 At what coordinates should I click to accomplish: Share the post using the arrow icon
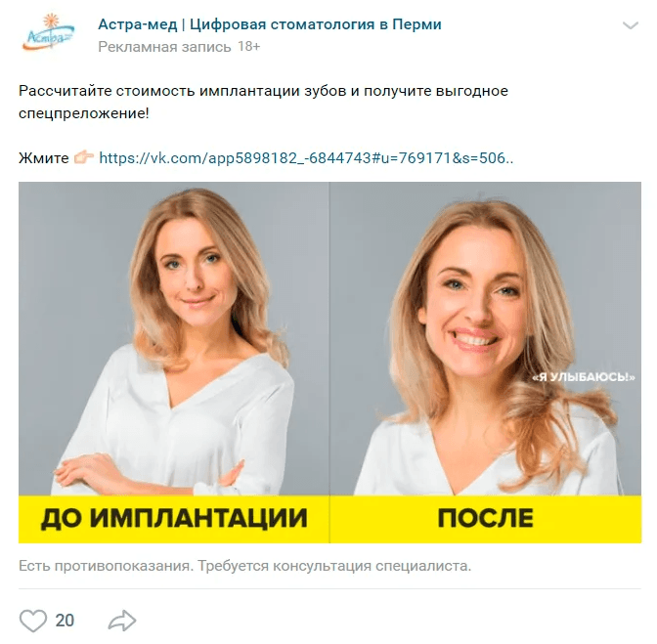pos(122,621)
